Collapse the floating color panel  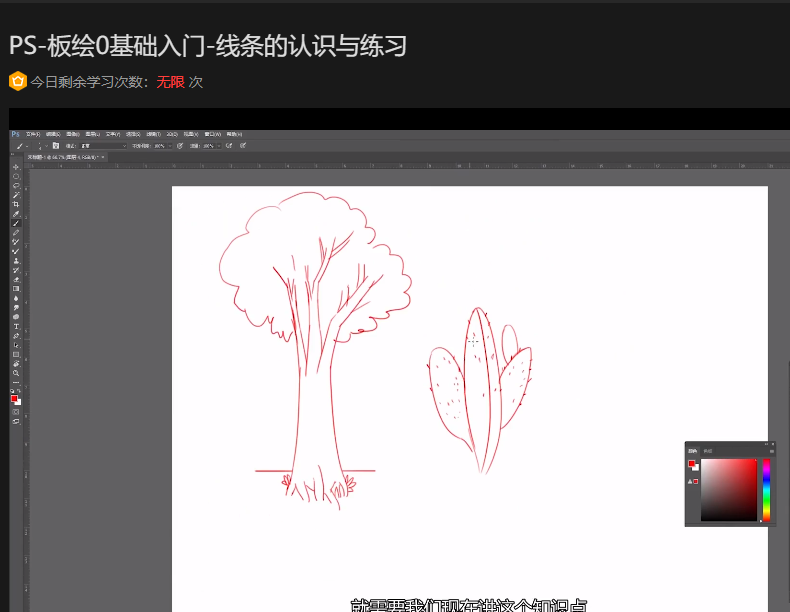pos(766,444)
